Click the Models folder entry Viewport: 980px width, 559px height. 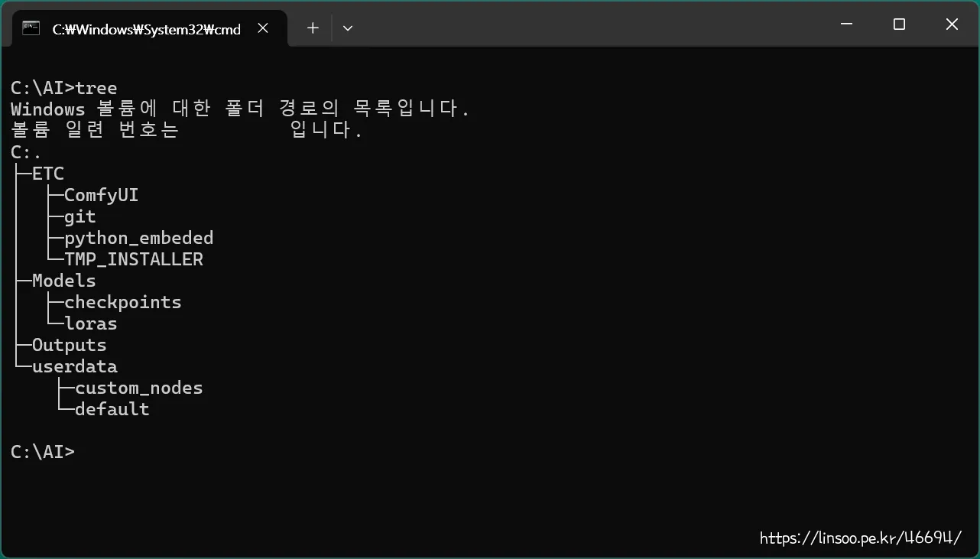tap(64, 281)
